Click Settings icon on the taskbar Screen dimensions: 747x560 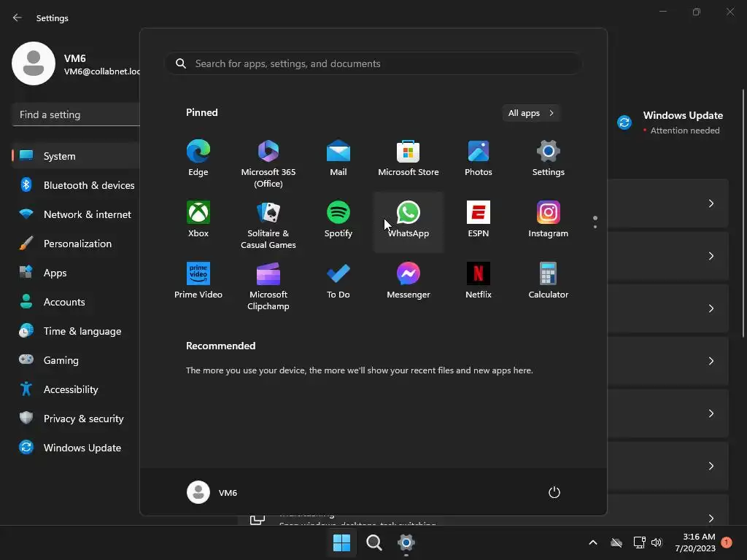coord(406,542)
